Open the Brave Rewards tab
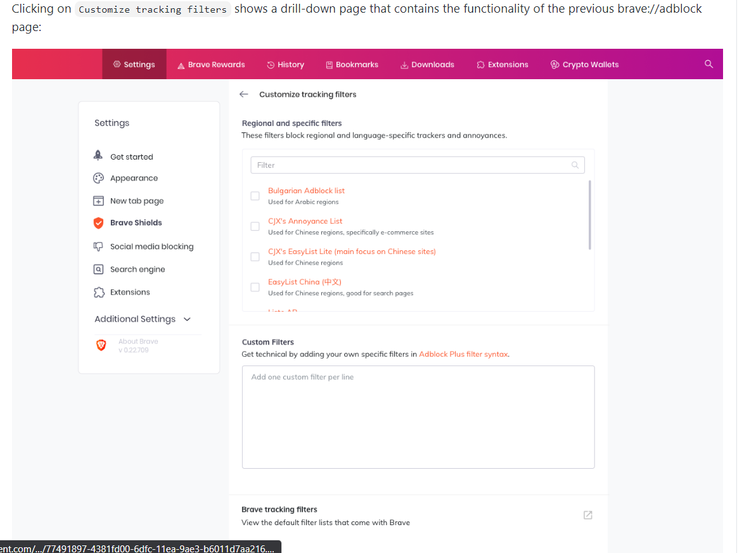The height and width of the screenshot is (553, 756). (211, 65)
